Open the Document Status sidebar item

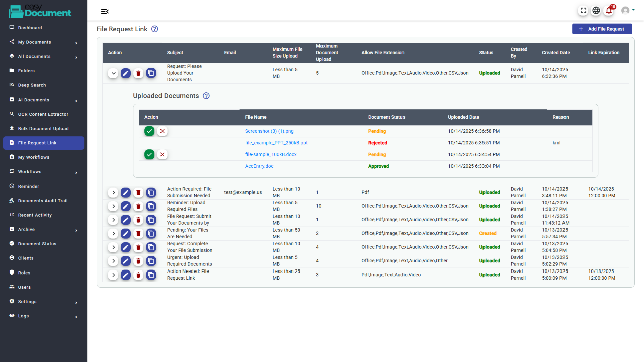coord(43,244)
